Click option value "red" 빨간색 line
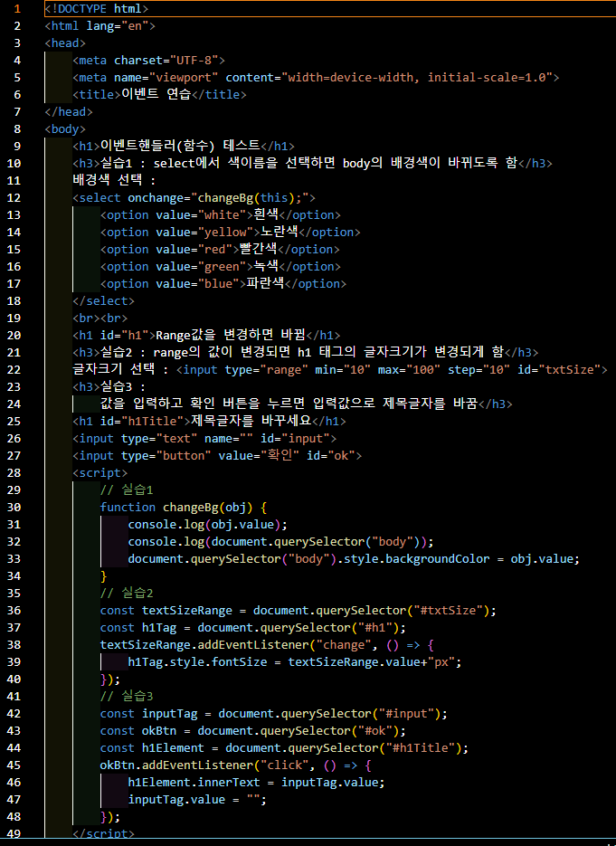The width and height of the screenshot is (616, 846). pyautogui.click(x=220, y=249)
